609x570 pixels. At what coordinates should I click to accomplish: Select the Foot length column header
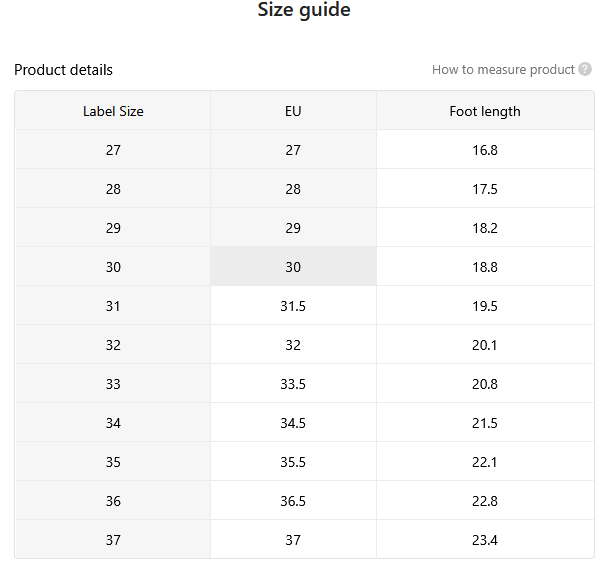click(485, 111)
